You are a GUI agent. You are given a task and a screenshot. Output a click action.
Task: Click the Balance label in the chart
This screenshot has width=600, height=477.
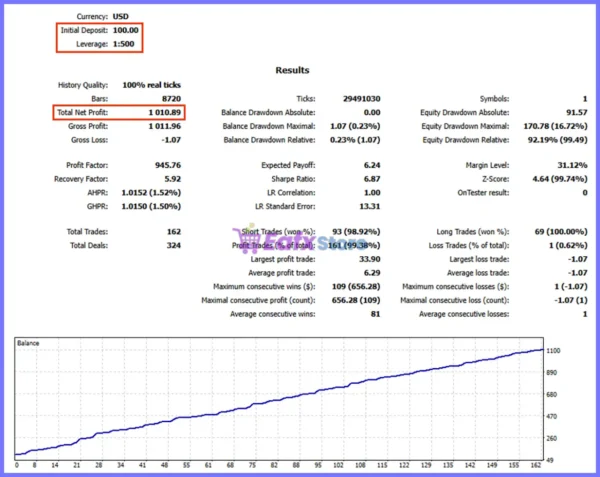pyautogui.click(x=28, y=343)
